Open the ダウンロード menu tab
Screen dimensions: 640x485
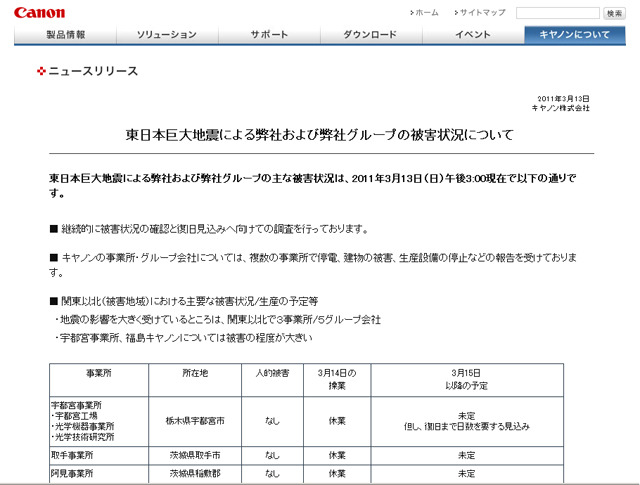point(371,35)
